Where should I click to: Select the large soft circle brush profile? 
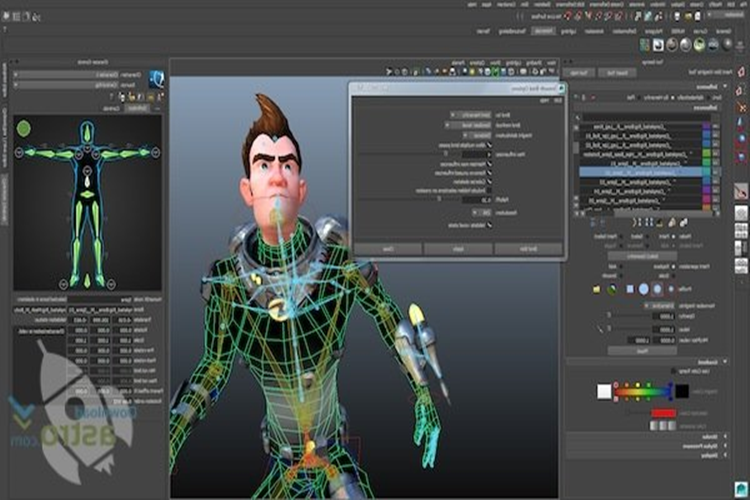[643, 289]
